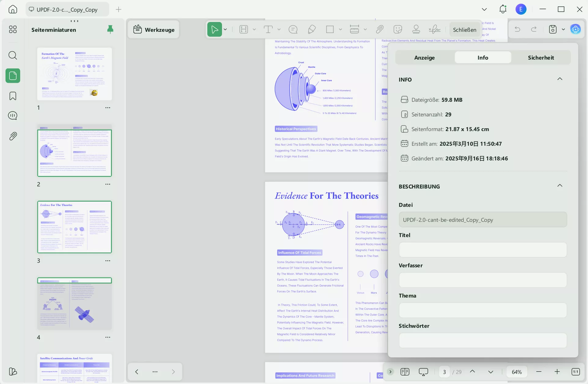Screen dimensions: 588x384
Task: Collapse the BESCHREIBUNG section
Action: pyautogui.click(x=560, y=186)
